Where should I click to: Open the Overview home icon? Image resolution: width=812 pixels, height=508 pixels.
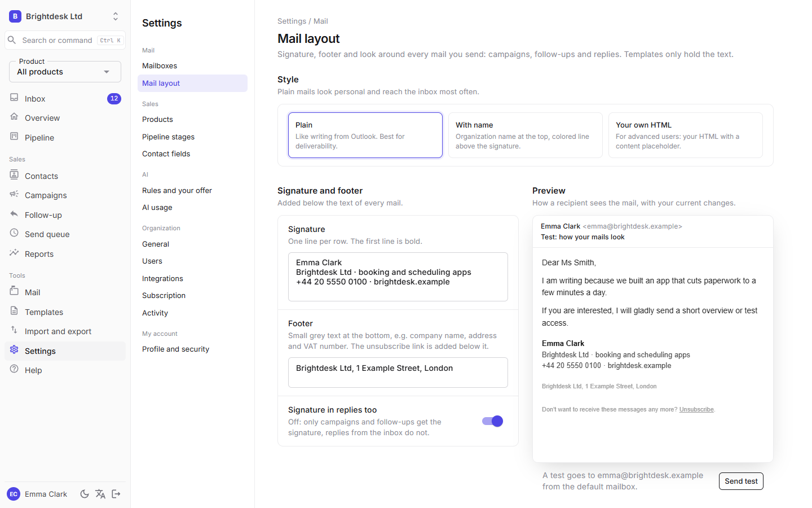click(14, 117)
